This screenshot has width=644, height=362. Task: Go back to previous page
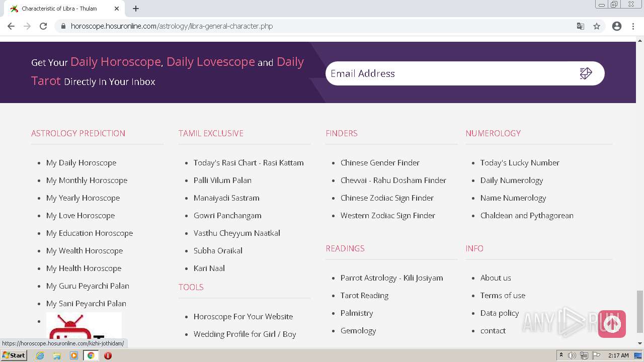click(x=11, y=26)
